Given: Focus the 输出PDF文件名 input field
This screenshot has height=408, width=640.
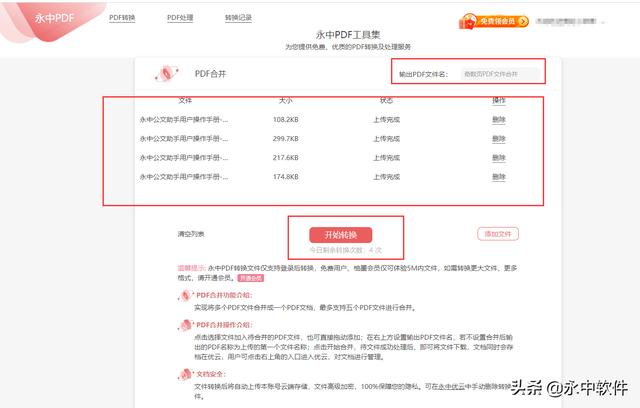Looking at the screenshot, I should [500, 74].
